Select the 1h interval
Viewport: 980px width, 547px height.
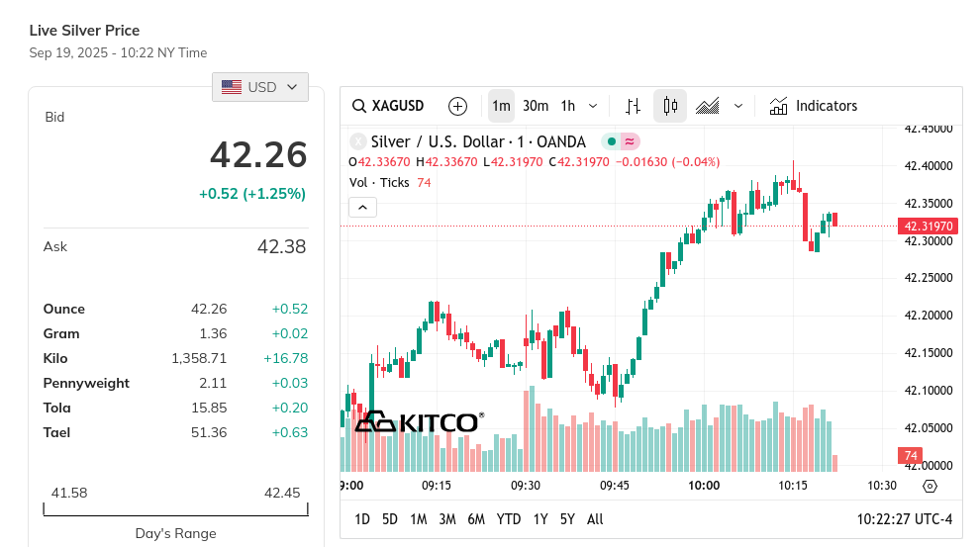(567, 106)
